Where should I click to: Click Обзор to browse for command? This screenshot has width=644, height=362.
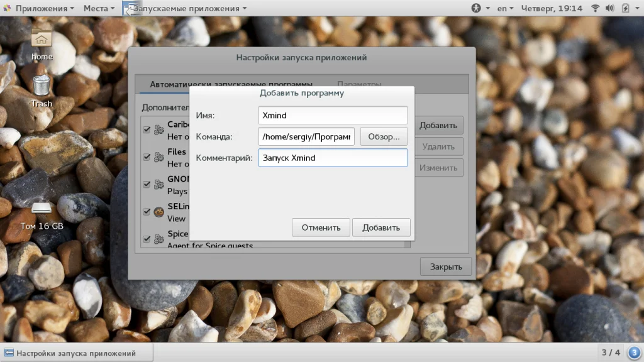point(384,136)
